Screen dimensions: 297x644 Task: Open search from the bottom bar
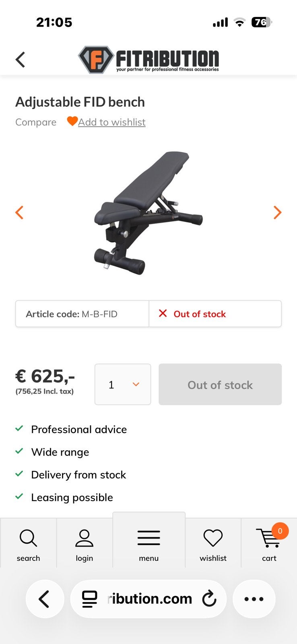[28, 545]
